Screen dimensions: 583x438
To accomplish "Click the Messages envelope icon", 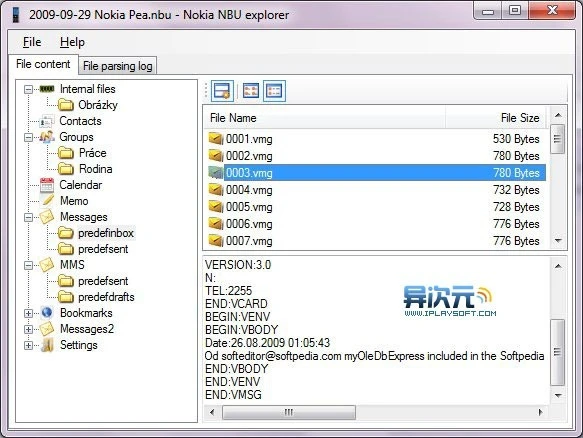I will pos(47,217).
